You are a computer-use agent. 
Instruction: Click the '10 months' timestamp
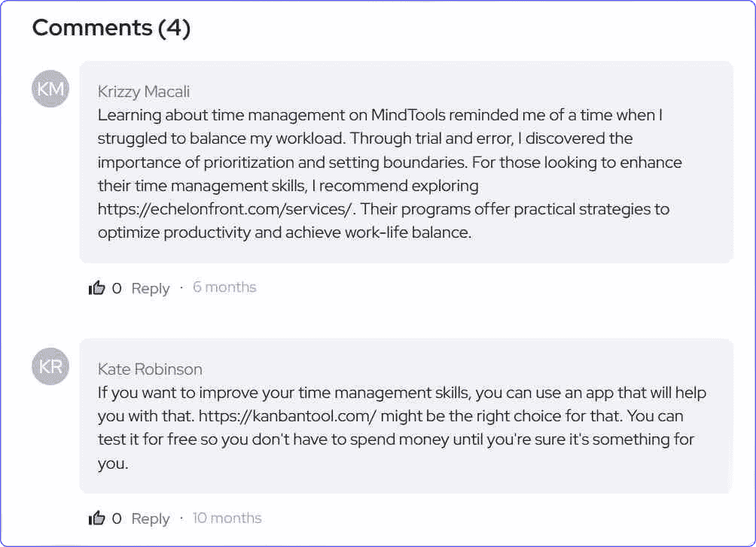click(x=227, y=518)
